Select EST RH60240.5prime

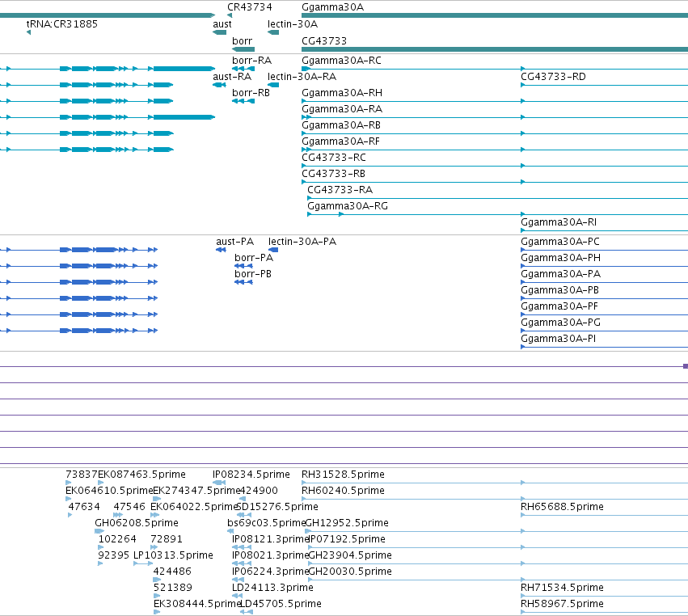click(343, 491)
